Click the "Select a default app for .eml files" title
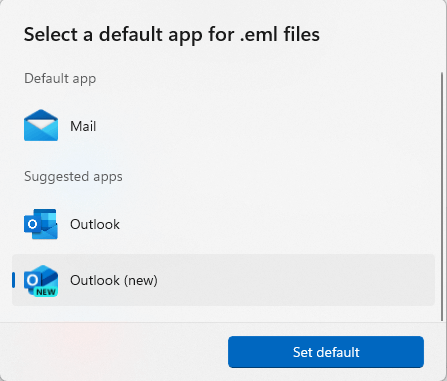Viewport: 447px width, 381px height. (172, 35)
